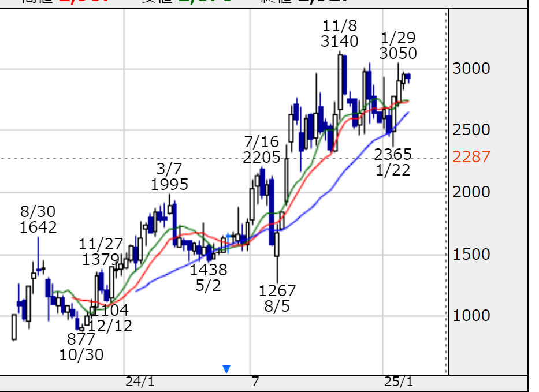
Task: Click the 3000 price axis value
Action: point(471,68)
